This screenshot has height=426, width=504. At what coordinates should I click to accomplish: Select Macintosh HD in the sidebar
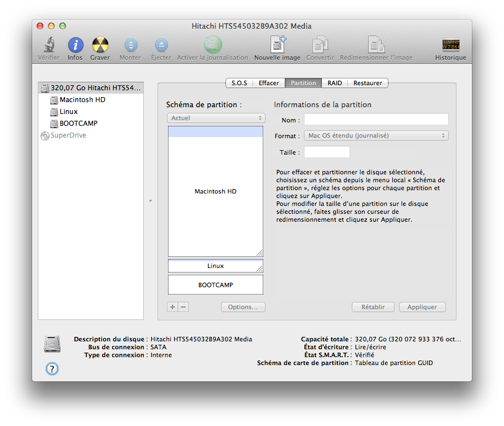click(x=82, y=100)
